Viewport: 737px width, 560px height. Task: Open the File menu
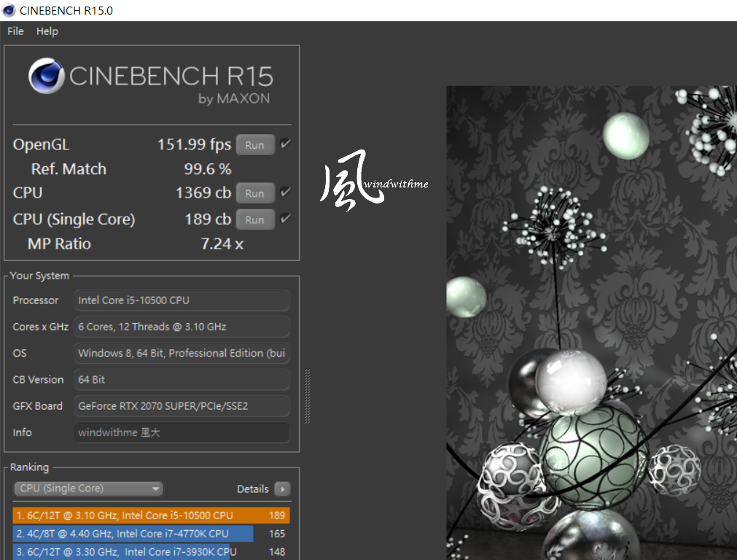click(x=15, y=31)
